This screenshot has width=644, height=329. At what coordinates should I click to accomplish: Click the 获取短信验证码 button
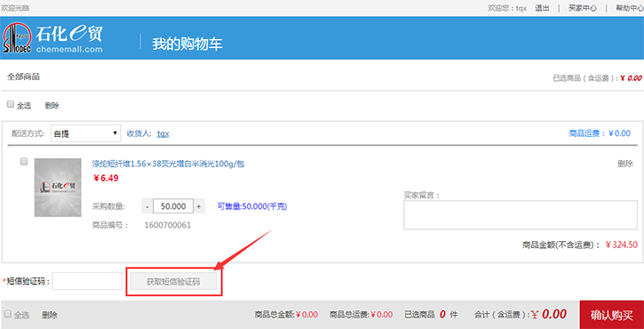(x=173, y=282)
